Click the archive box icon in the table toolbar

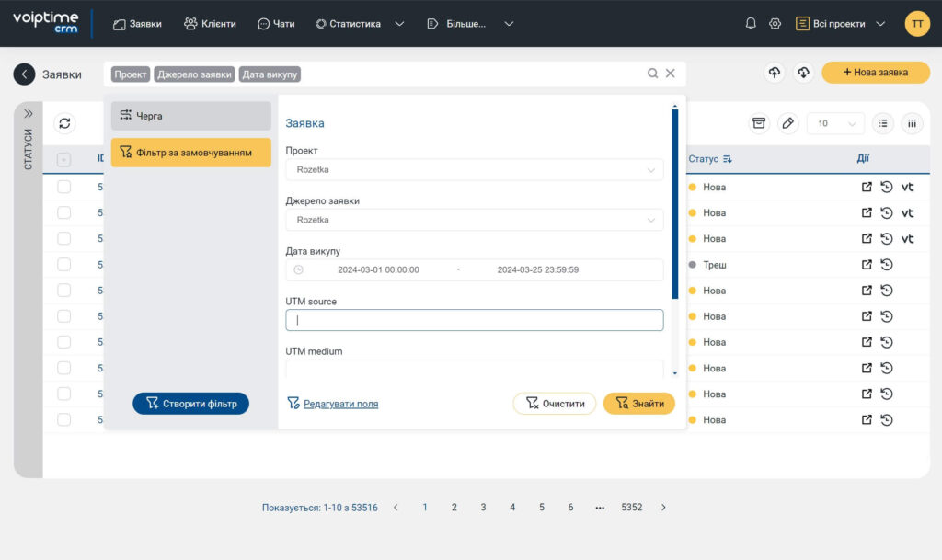click(759, 123)
